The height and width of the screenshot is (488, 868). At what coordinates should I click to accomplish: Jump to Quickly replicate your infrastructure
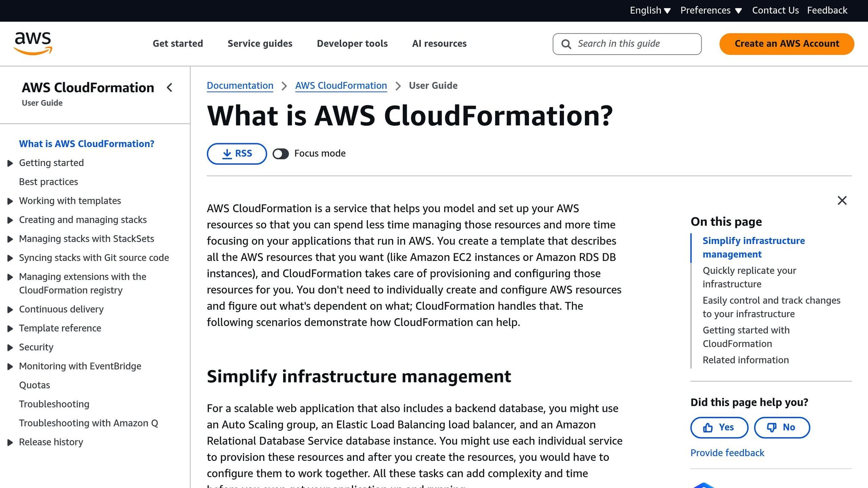(x=749, y=277)
